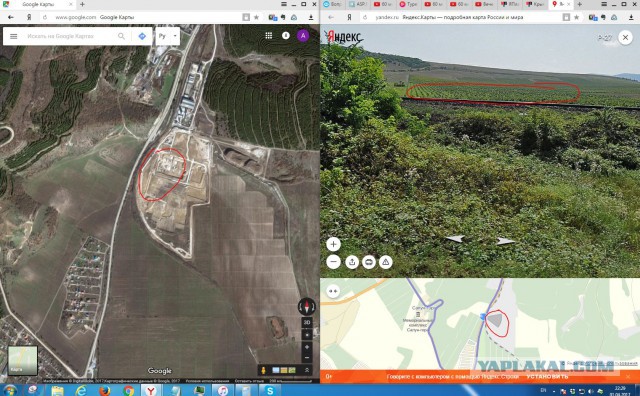Switch to the 'ASP' browser tab
This screenshot has height=396, width=640.
point(358,4)
